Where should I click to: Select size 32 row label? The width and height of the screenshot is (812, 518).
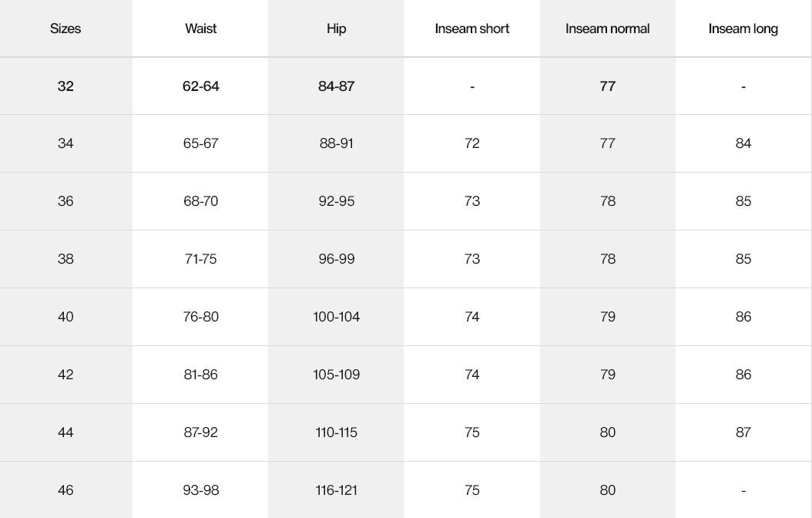65,86
